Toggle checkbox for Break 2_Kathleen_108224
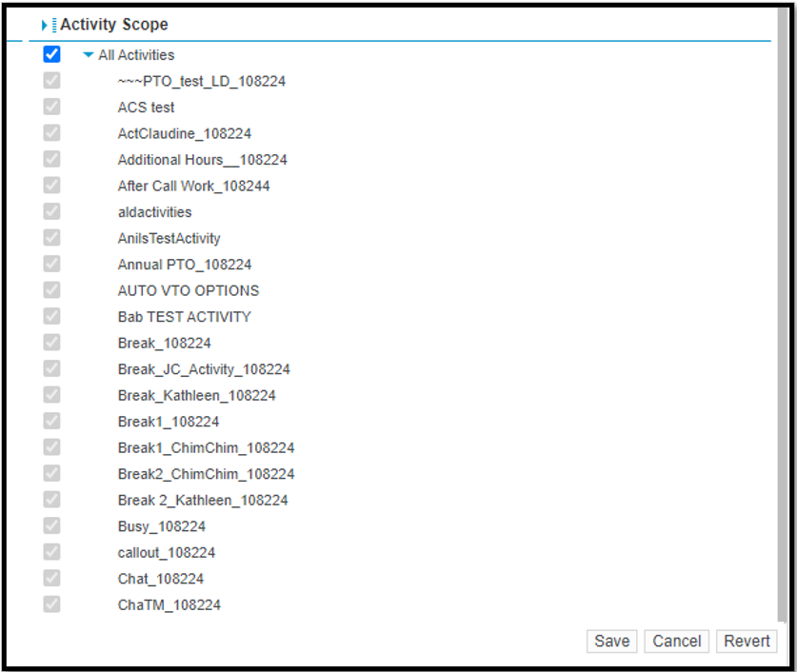The height and width of the screenshot is (672, 797). [51, 500]
